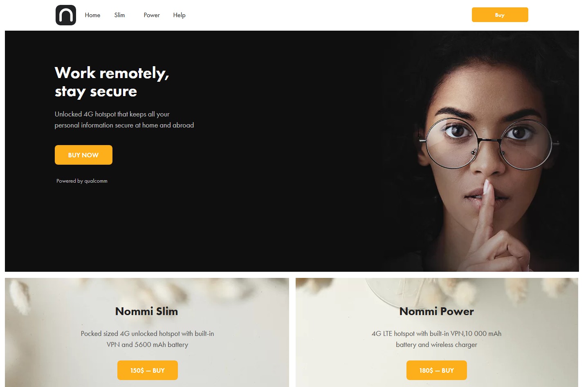Open the Help page link
Viewport: 588px width, 387px height.
coord(179,15)
